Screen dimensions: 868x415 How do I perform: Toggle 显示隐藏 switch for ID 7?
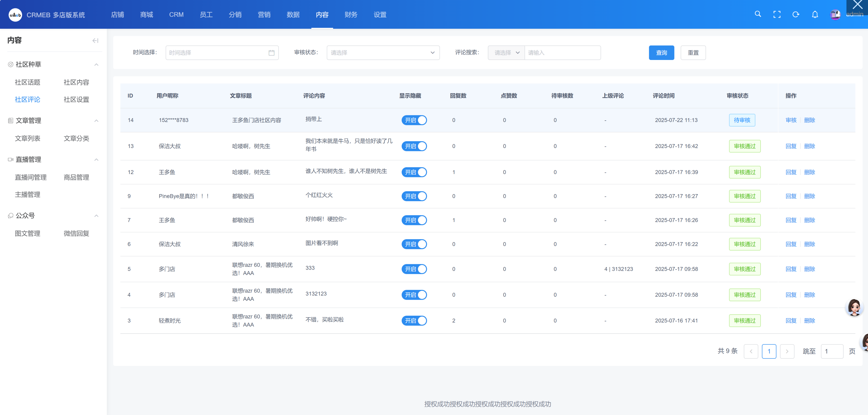[414, 220]
